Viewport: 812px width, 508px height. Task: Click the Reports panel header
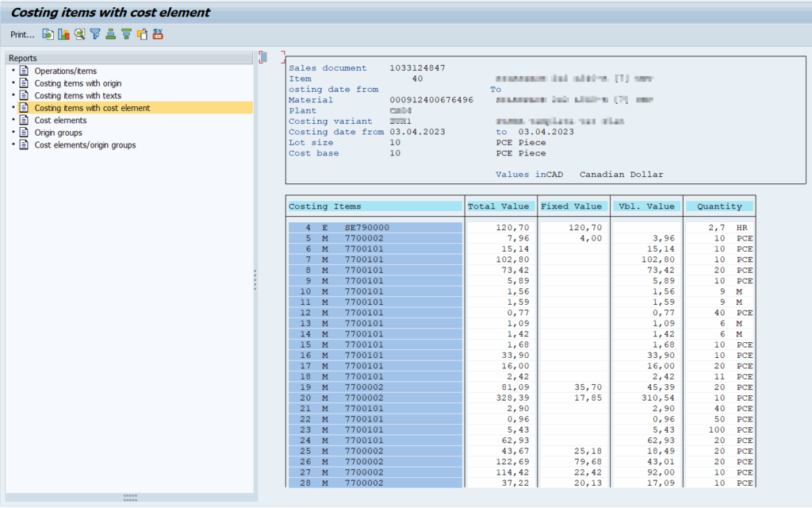(129, 58)
